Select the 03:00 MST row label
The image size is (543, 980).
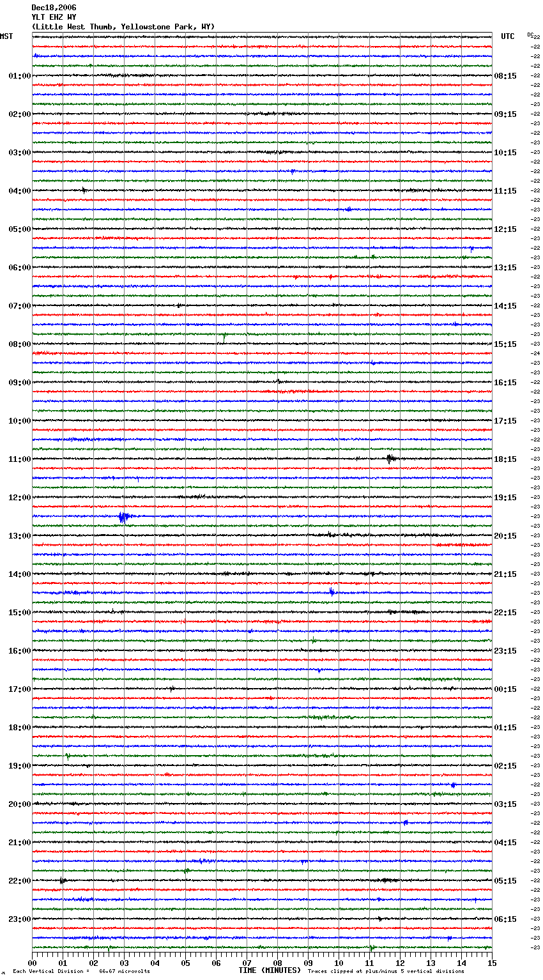point(20,153)
